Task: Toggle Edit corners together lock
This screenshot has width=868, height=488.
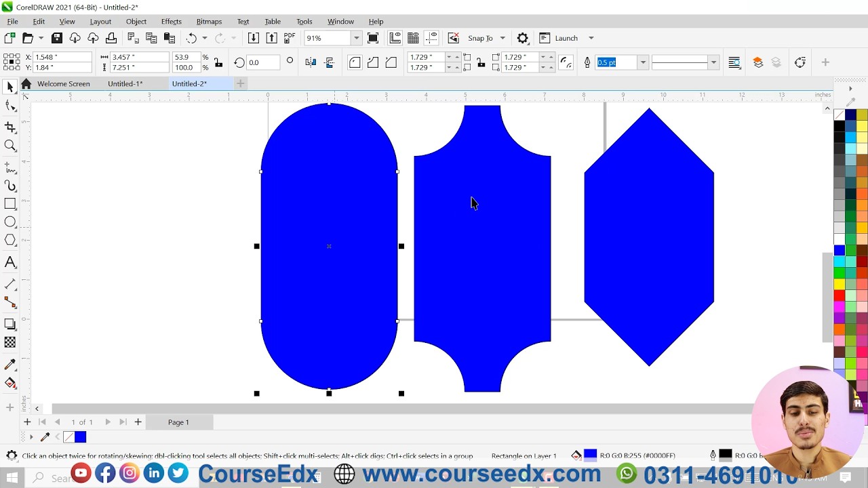Action: click(x=481, y=62)
